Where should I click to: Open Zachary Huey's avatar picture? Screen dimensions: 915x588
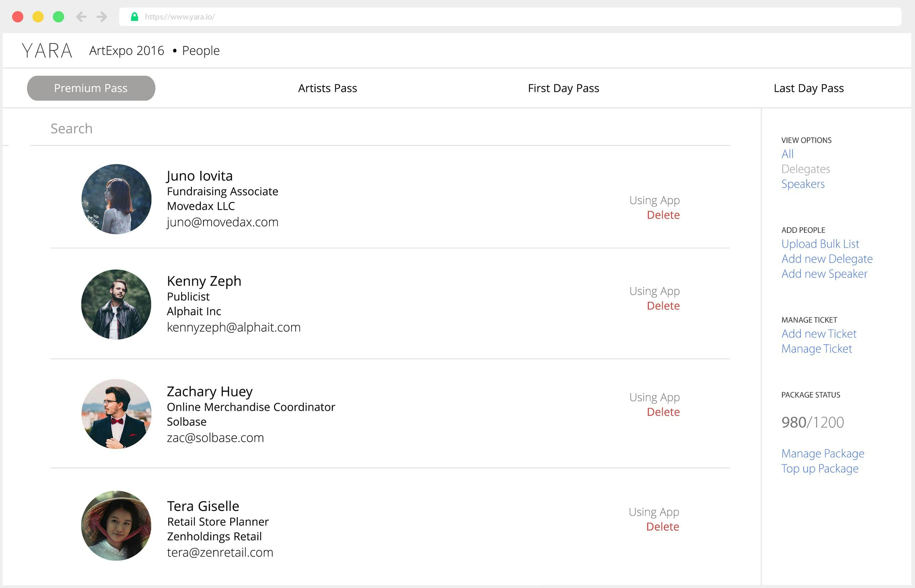pos(116,414)
